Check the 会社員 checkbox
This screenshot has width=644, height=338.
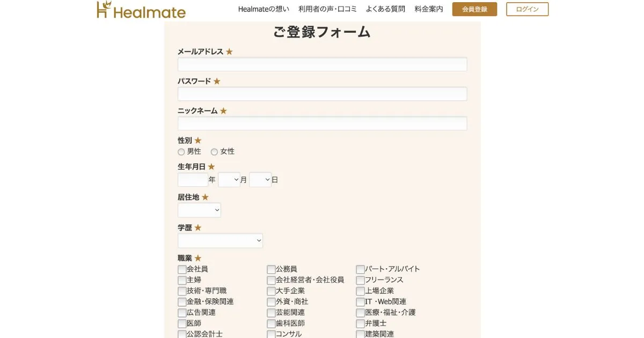click(182, 269)
